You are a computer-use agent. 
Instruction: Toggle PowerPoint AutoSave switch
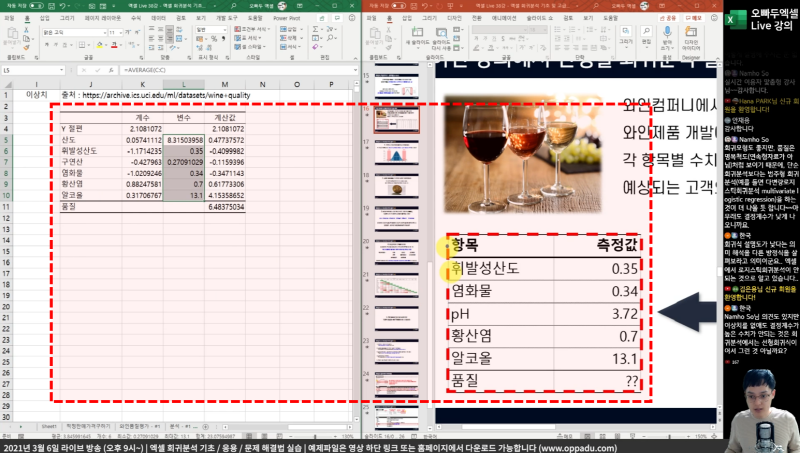[x=400, y=5]
